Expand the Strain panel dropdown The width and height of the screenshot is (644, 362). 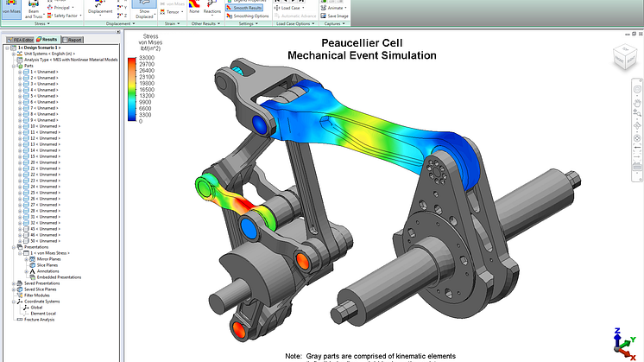172,24
